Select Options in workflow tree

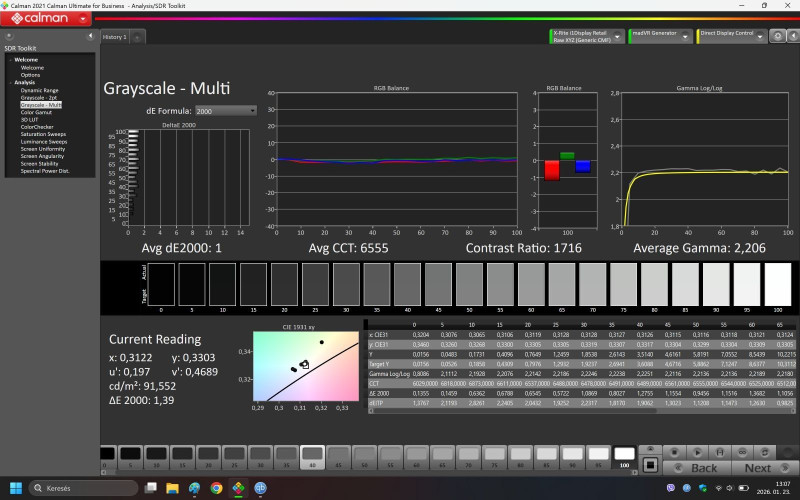click(30, 74)
